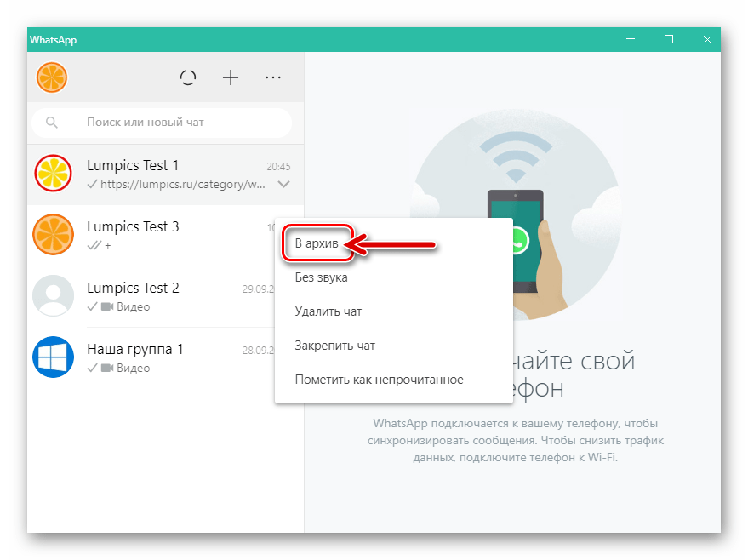Click the lumpics.ru link message preview
This screenshot has width=748, height=560.
[x=182, y=184]
